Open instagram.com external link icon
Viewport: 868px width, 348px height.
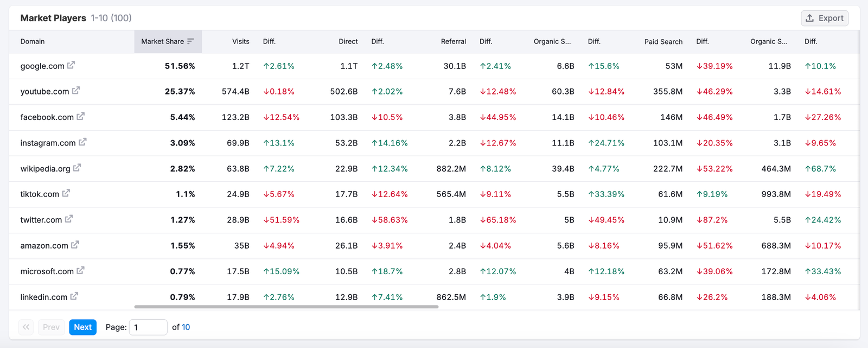point(82,142)
